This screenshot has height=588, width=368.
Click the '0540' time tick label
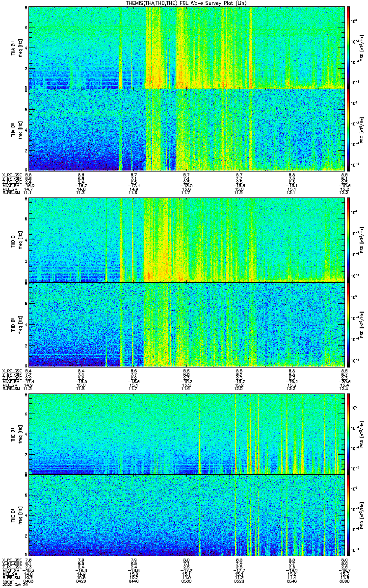click(291, 581)
